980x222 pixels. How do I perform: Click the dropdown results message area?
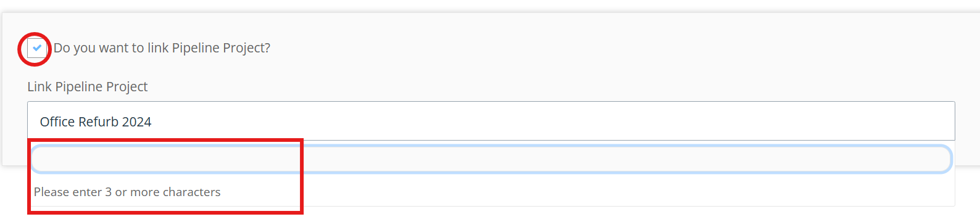coord(491,192)
